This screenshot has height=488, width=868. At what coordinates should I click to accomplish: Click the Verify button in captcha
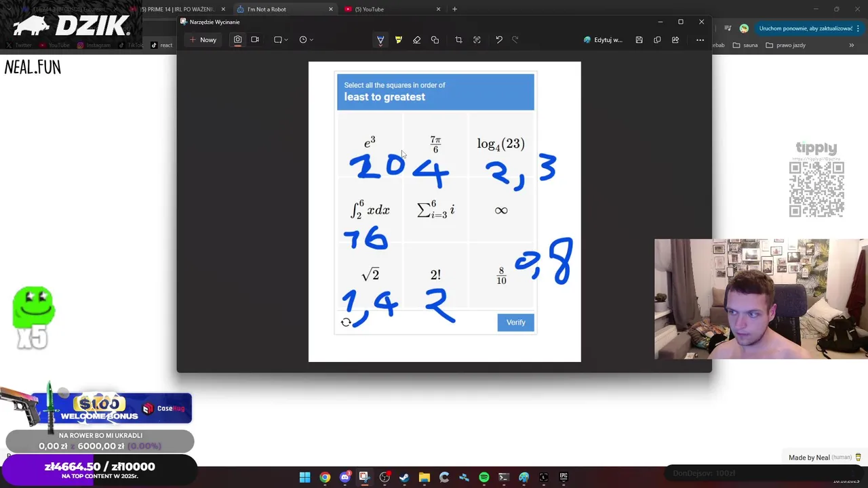pos(515,323)
